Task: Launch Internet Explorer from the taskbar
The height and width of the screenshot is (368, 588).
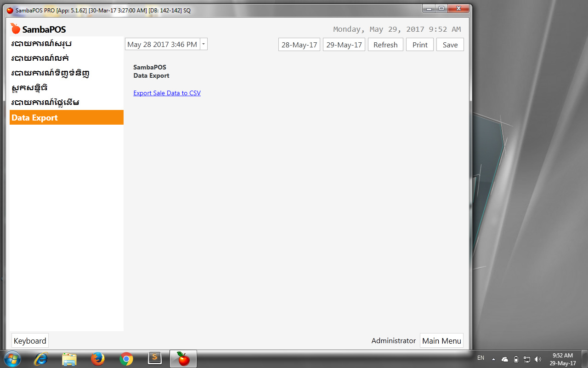Action: point(41,358)
